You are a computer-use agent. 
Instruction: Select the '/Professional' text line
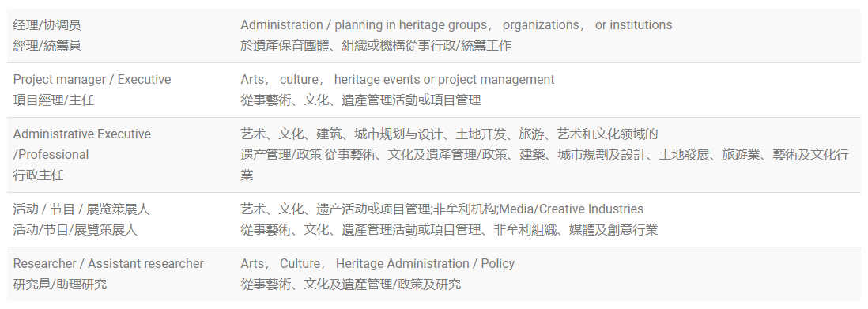pos(51,155)
